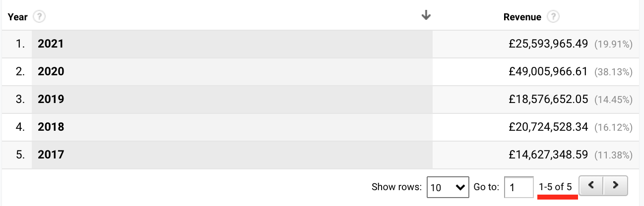Click the Go to page input field
This screenshot has width=644, height=206.
(518, 187)
